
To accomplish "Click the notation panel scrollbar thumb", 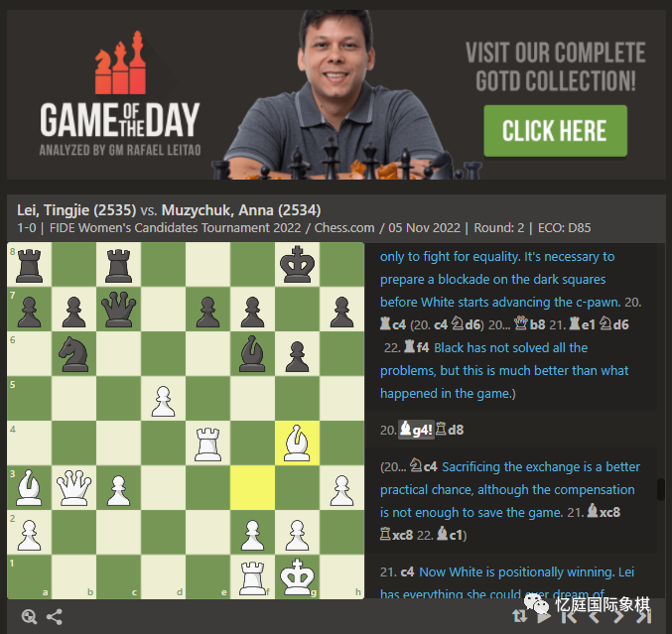I will (x=661, y=489).
